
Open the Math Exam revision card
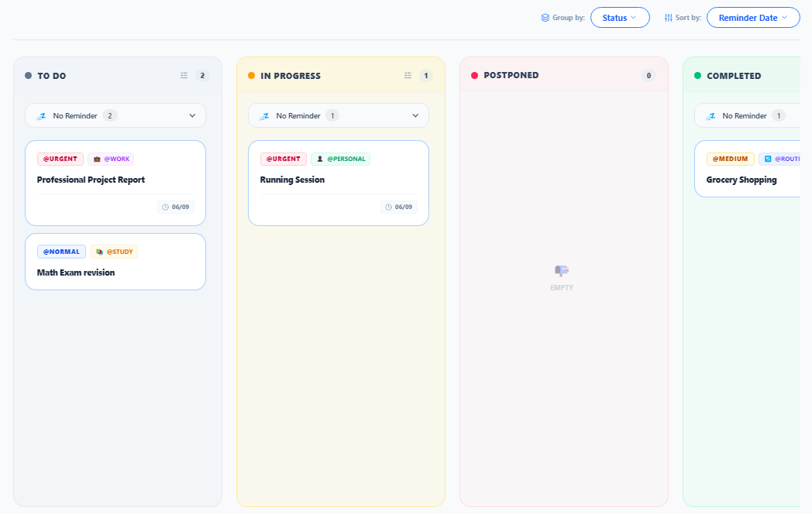pyautogui.click(x=115, y=262)
